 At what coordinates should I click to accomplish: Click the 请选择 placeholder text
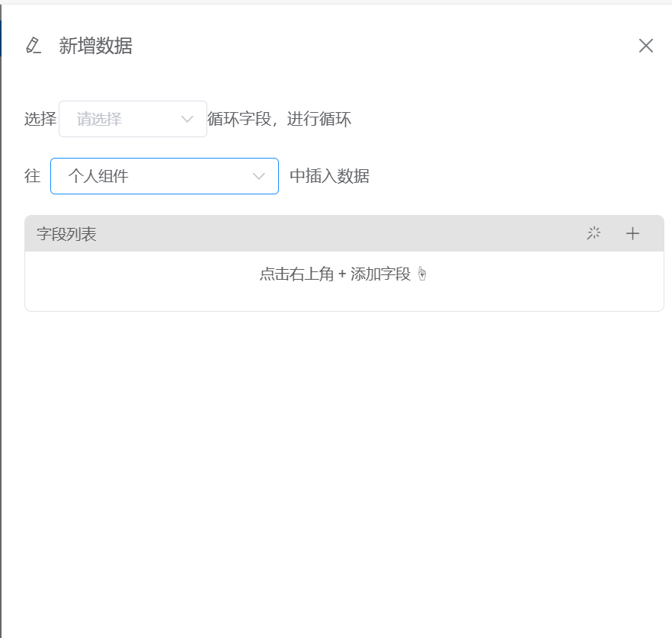tap(99, 119)
